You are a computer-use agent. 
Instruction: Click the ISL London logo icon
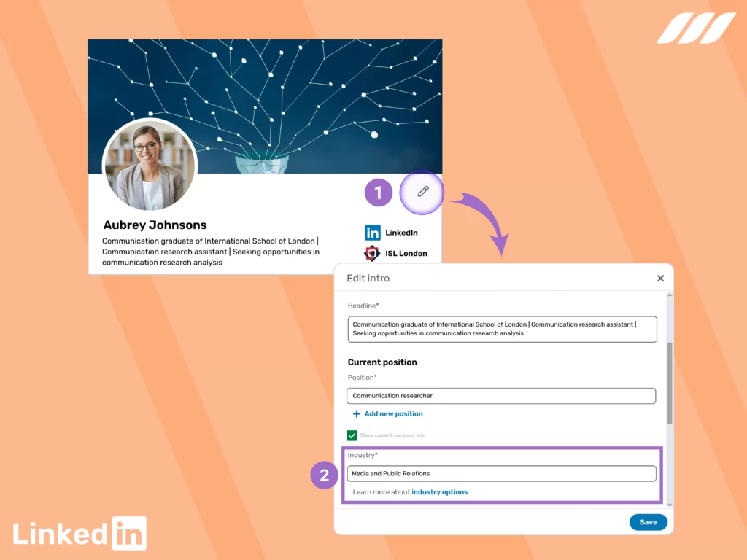coord(372,253)
